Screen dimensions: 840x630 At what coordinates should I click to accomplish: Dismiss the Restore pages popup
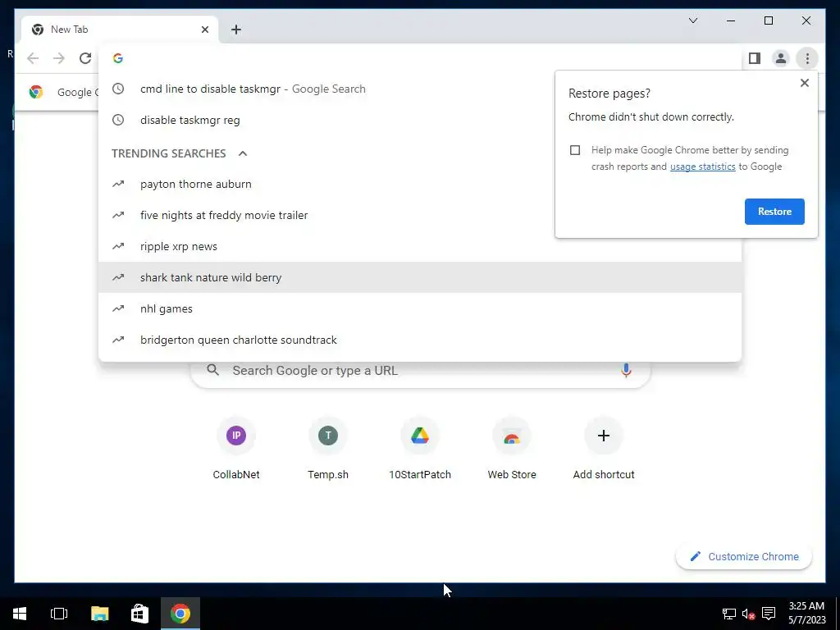(804, 83)
